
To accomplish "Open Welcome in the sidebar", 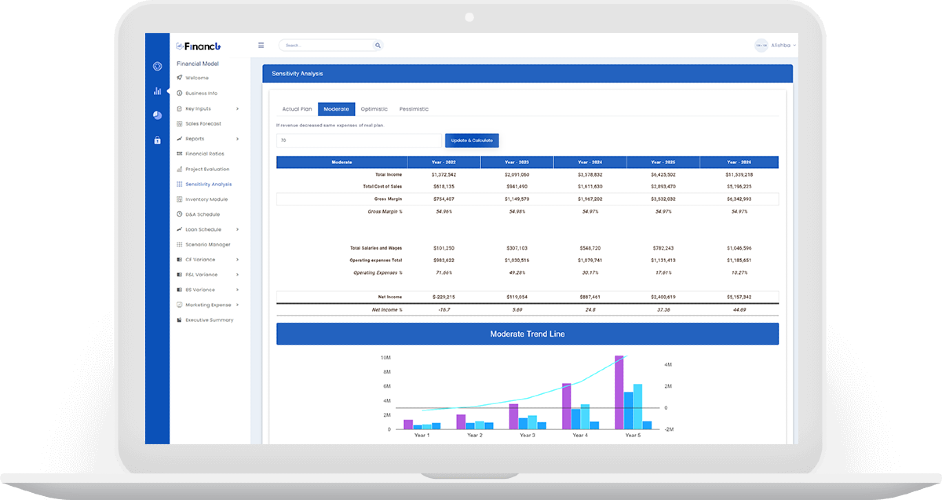I will click(197, 78).
